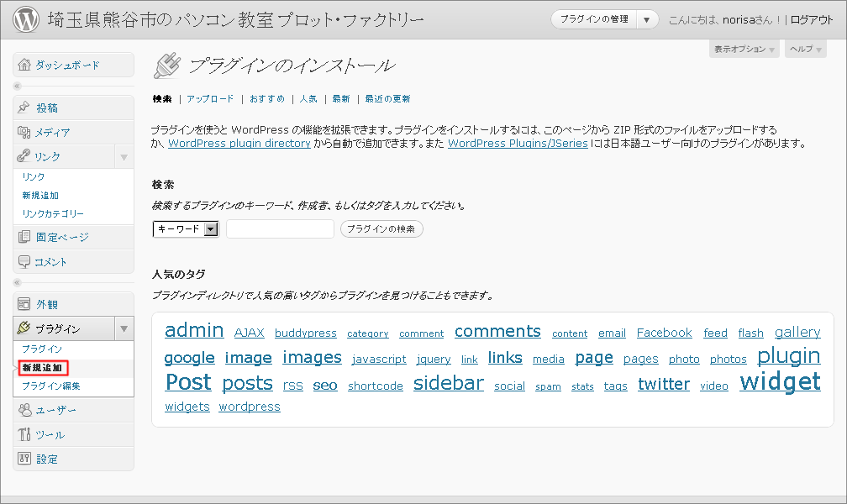The width and height of the screenshot is (847, 504).
Task: Select the 検索 tab
Action: (x=162, y=99)
